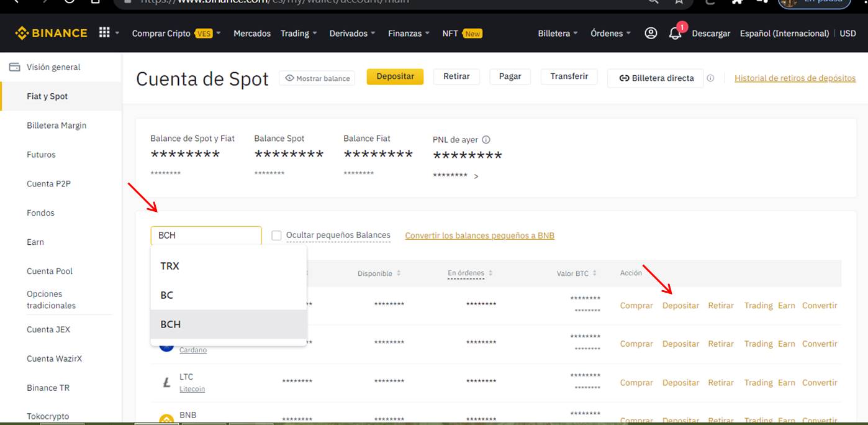Open the user profile icon
Image resolution: width=868 pixels, height=425 pixels.
[x=651, y=33]
